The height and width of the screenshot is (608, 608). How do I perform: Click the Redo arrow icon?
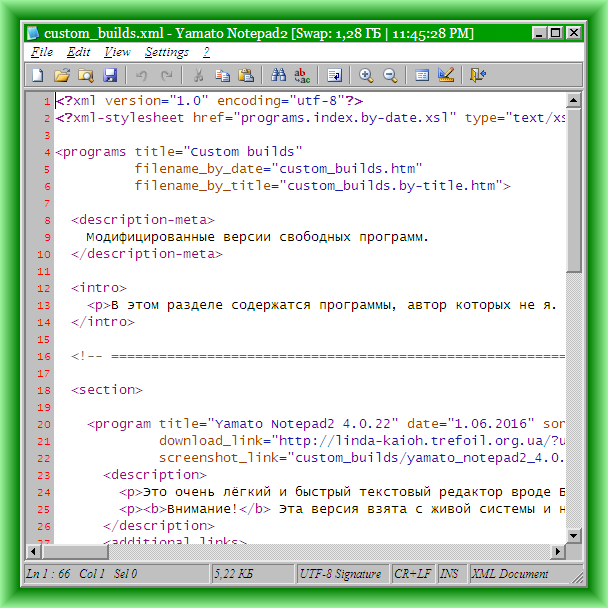166,75
